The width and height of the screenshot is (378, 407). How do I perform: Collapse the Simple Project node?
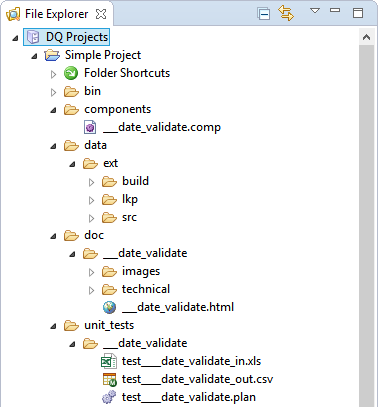34,56
